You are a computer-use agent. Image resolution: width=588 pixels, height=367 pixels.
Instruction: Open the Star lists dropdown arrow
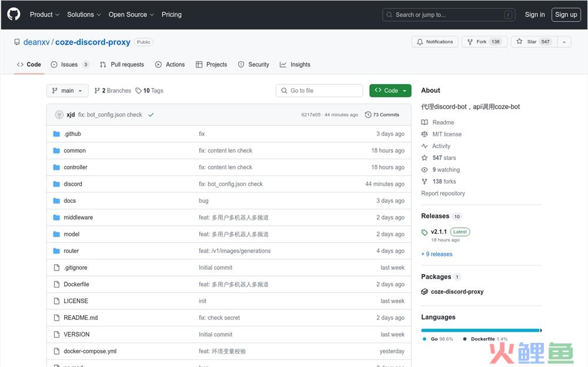click(564, 42)
